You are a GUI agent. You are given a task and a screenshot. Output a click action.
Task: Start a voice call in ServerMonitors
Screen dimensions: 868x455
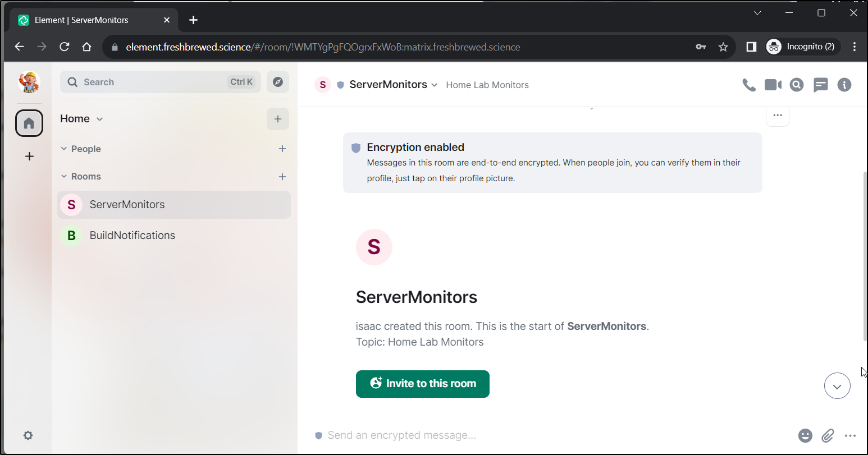749,85
